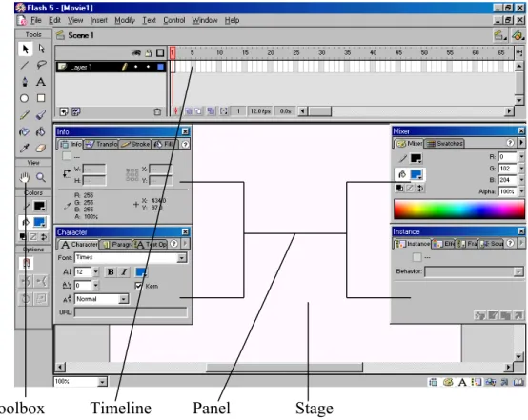Select the Pencil tool

(x=25, y=115)
